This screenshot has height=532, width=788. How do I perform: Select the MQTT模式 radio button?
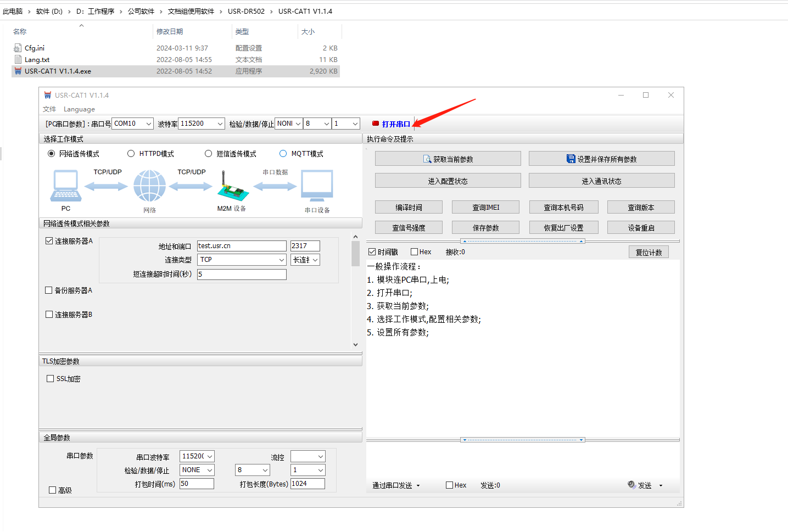[x=283, y=154]
